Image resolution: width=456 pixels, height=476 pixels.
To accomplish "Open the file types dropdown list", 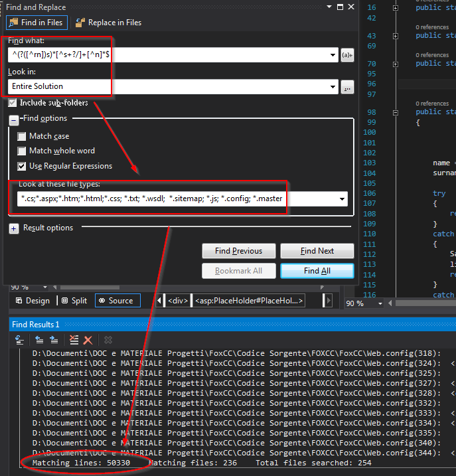I will (342, 198).
